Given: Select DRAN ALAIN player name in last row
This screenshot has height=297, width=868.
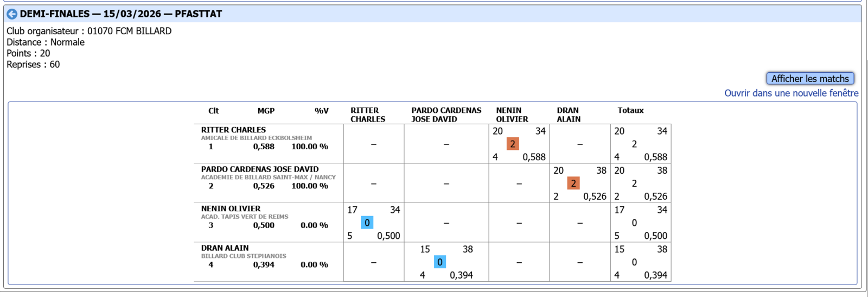Looking at the screenshot, I should coord(225,248).
